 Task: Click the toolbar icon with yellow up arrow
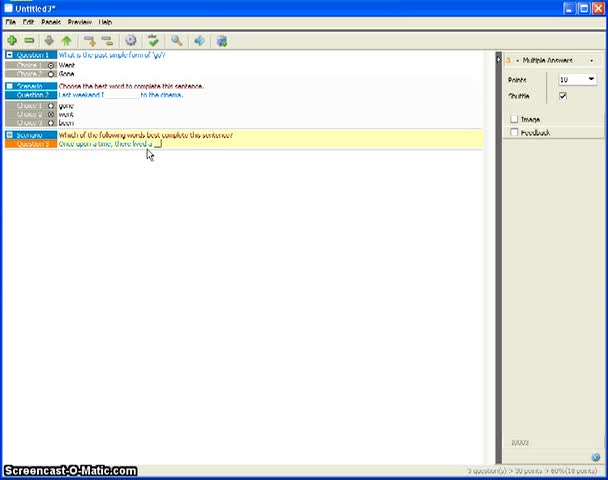(90, 41)
